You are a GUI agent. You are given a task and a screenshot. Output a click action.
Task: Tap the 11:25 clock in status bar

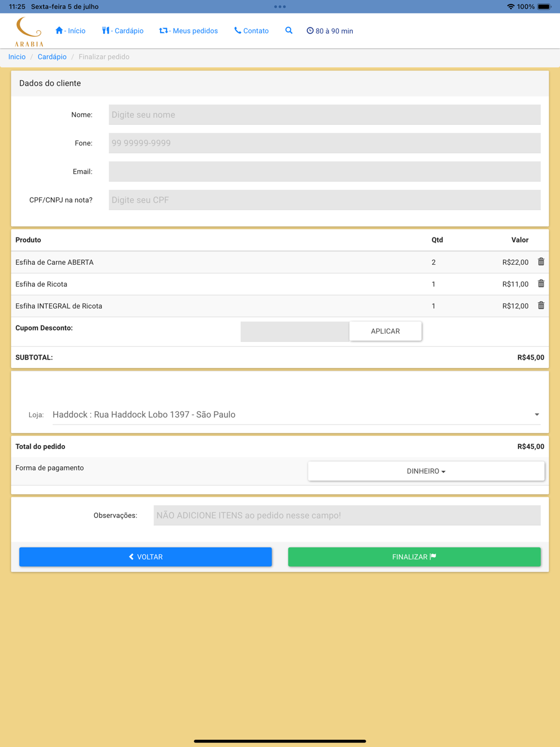coord(17,7)
